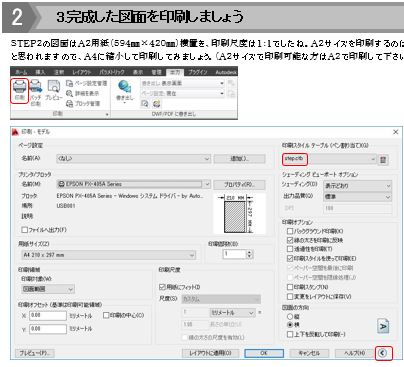Open View (表示) ribbon tab
This screenshot has width=404, height=367.
(138, 72)
